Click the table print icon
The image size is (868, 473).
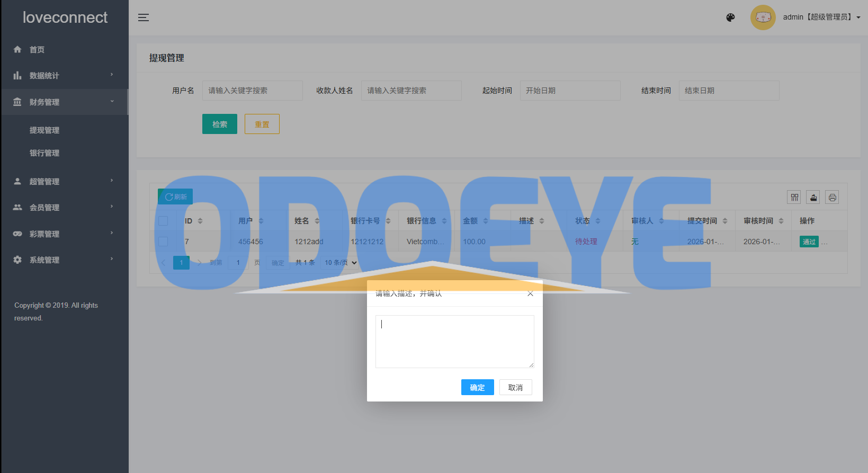pos(832,198)
